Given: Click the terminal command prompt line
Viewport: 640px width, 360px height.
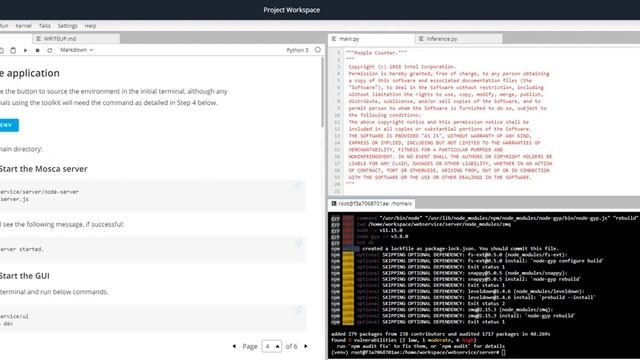Looking at the screenshot, I should (418, 352).
